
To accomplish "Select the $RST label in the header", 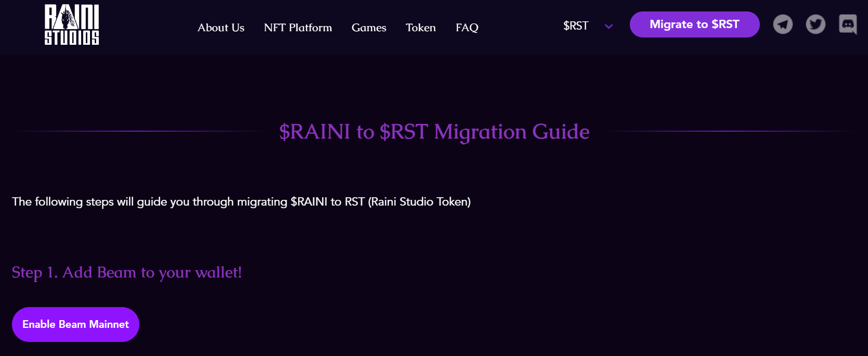I will (x=576, y=26).
